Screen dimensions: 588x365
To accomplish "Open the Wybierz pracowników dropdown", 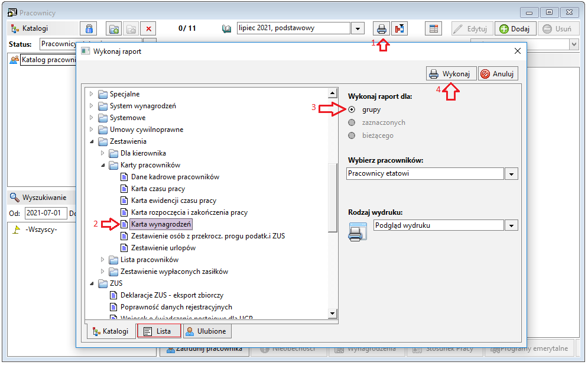I will 512,174.
